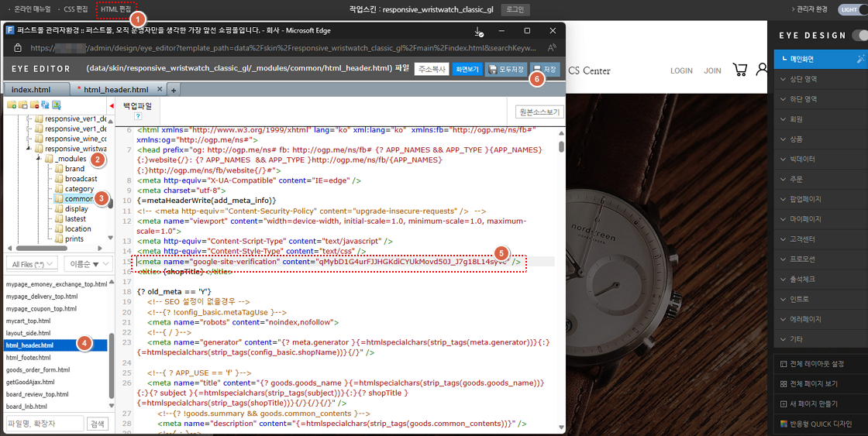Click the magic wand icon beside 메인화면
Image resolution: width=868 pixels, height=436 pixels.
(860, 59)
